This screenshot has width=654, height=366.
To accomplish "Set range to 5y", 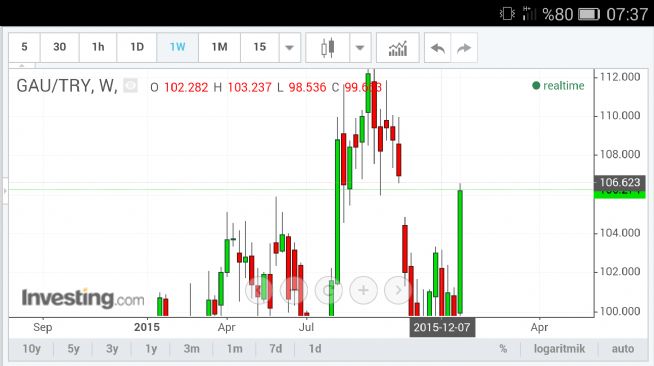I will pyautogui.click(x=73, y=349).
